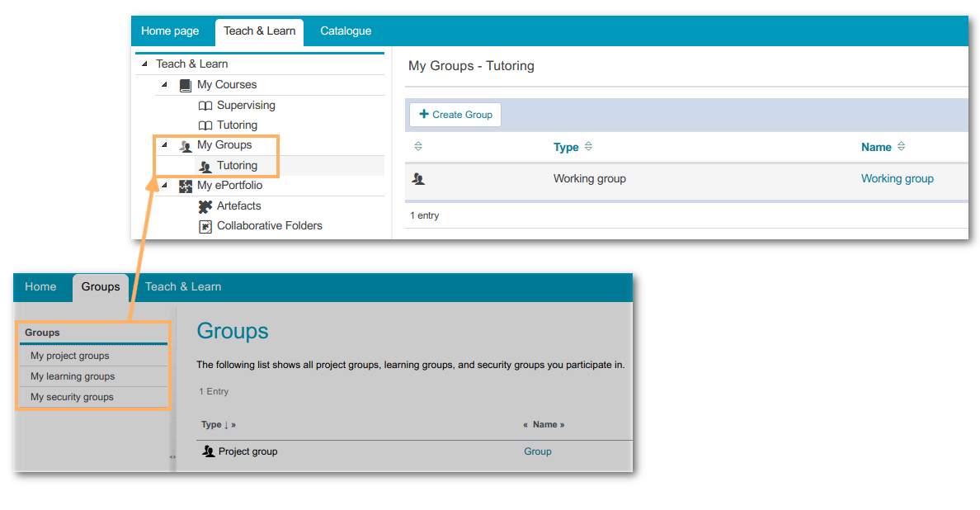Open the Working group name link
980x510 pixels.
(897, 178)
